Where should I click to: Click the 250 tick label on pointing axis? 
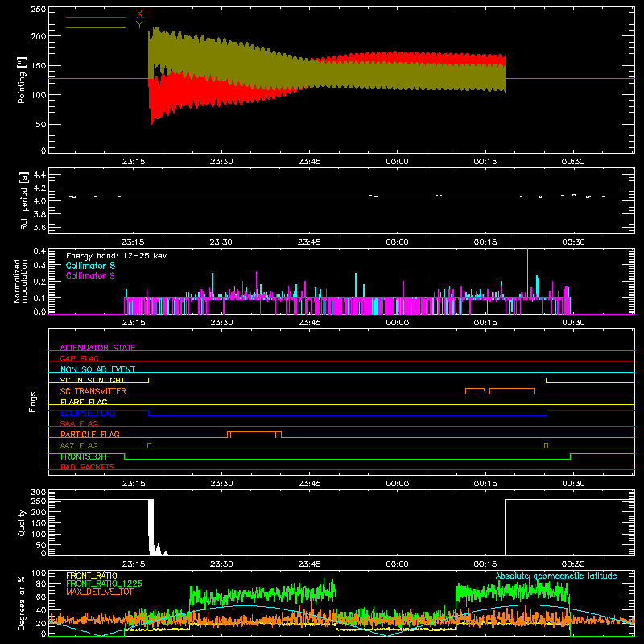[x=38, y=10]
